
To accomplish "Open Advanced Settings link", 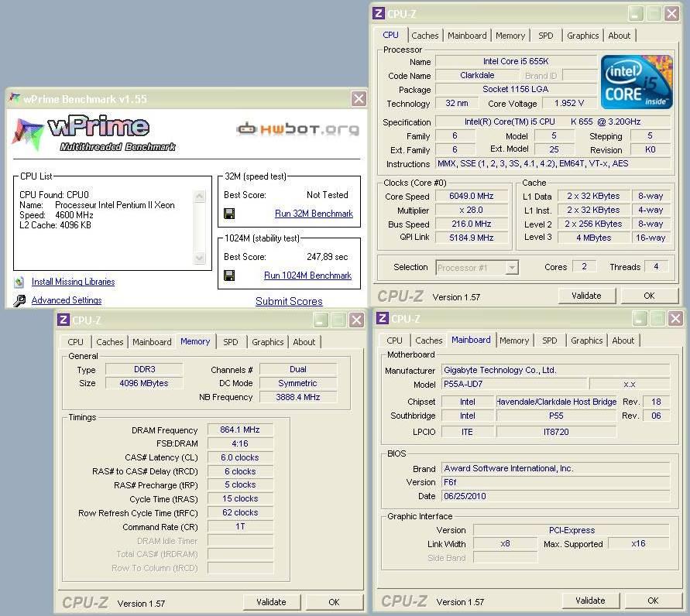I will [x=67, y=300].
